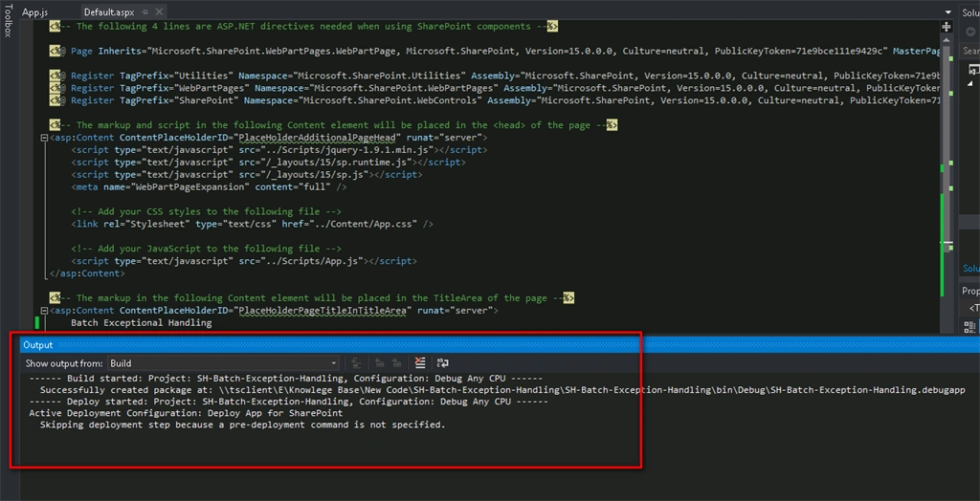Open the Toolbox side tab
This screenshot has height=501, width=980.
coord(8,21)
